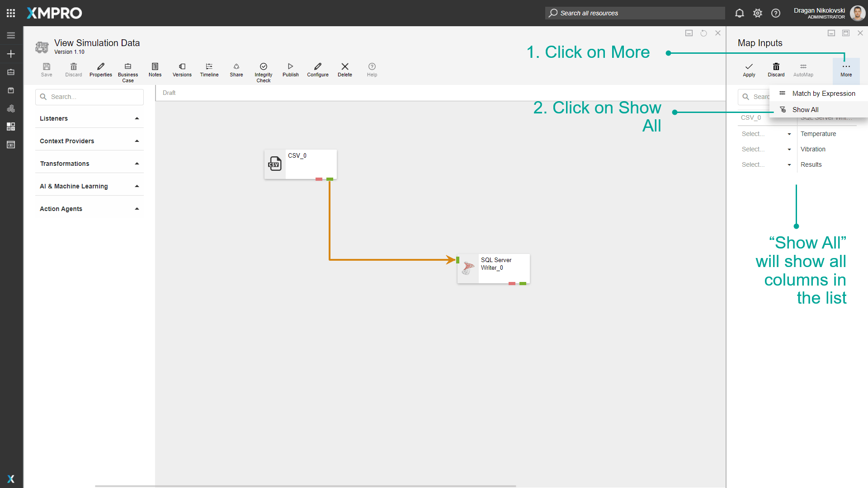
Task: Click the Publish play icon
Action: tap(290, 67)
